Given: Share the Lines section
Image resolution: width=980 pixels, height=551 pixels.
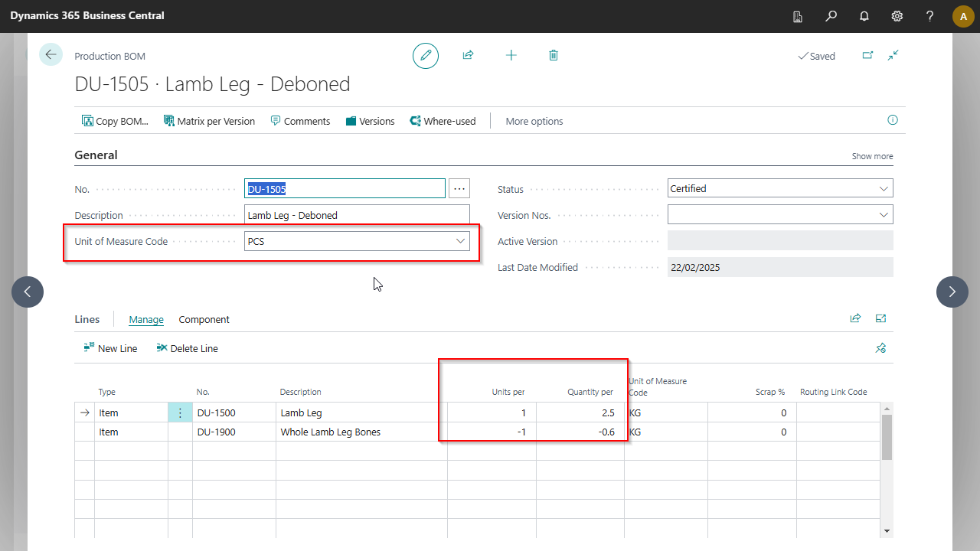Looking at the screenshot, I should coord(855,318).
